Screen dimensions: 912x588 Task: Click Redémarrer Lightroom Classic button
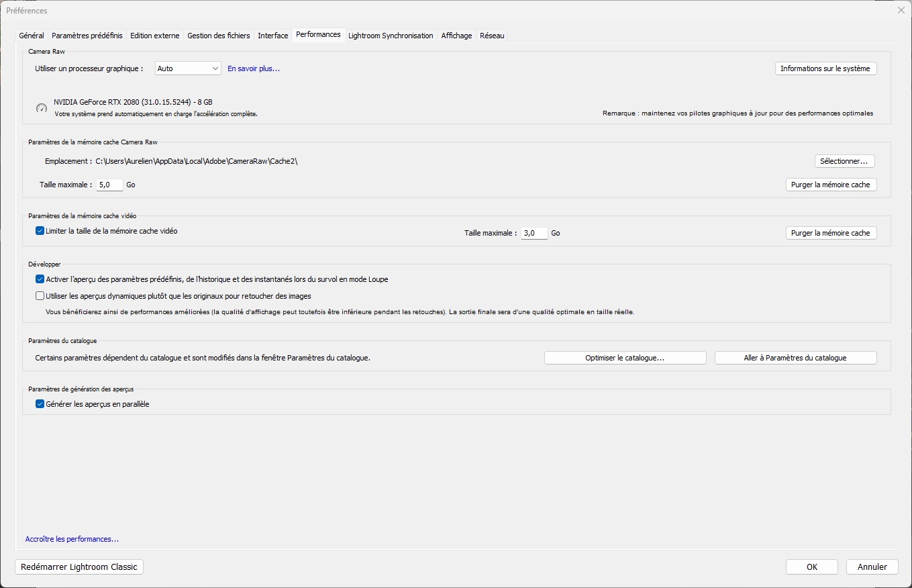[x=79, y=567]
